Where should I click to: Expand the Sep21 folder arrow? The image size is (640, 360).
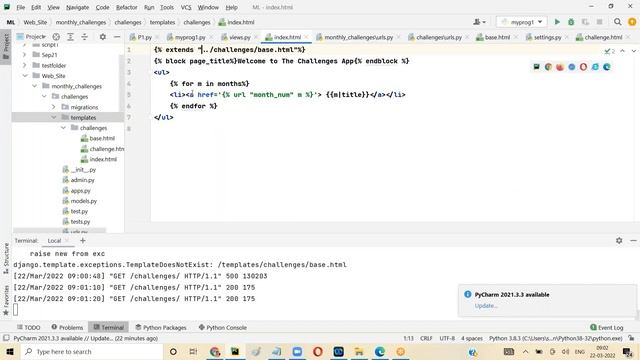(x=24, y=55)
